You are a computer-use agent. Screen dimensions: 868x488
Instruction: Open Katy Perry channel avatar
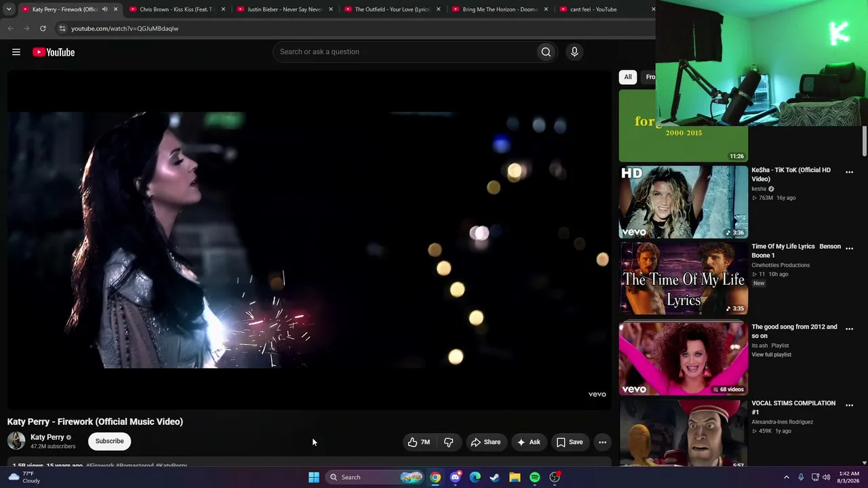tap(16, 441)
